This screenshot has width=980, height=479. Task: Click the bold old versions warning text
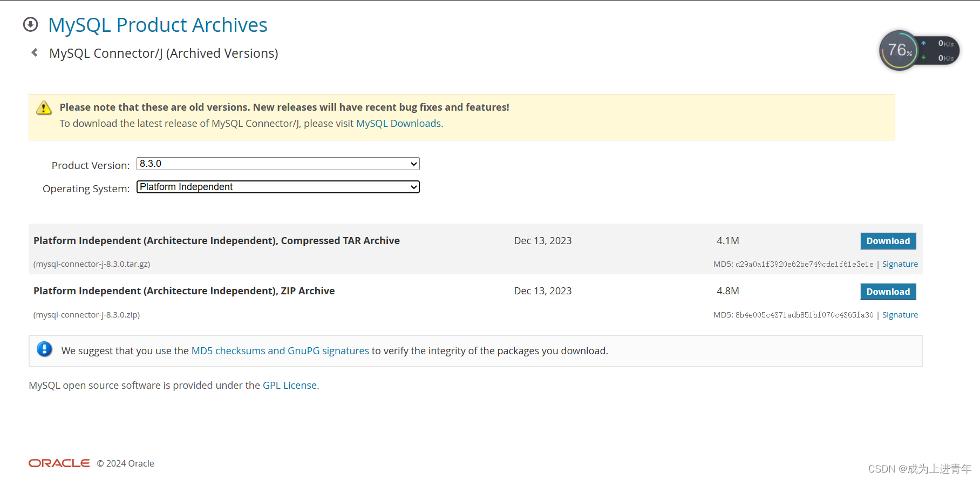pos(284,107)
